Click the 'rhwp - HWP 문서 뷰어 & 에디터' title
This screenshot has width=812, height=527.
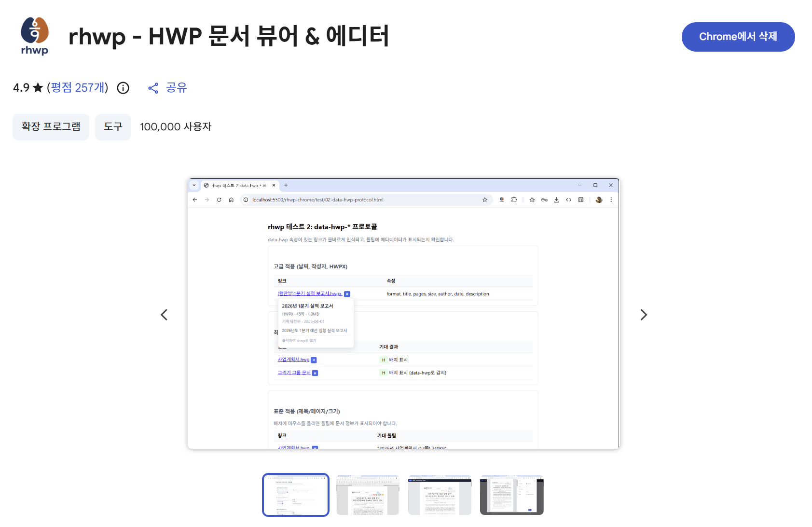229,36
